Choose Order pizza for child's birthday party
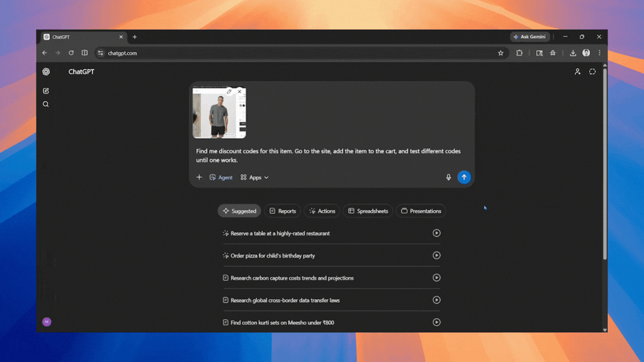The image size is (644, 362). pos(273,256)
